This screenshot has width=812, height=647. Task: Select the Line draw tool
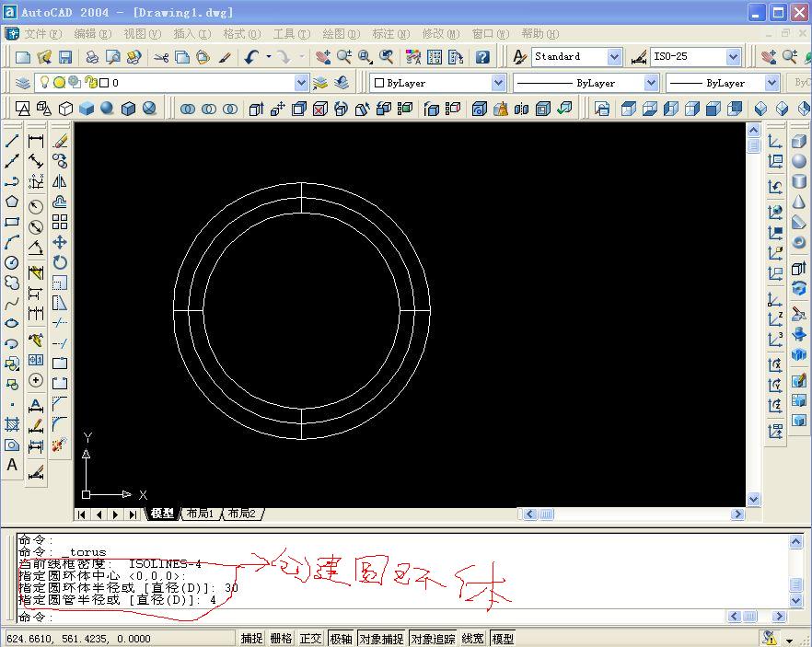pos(12,141)
